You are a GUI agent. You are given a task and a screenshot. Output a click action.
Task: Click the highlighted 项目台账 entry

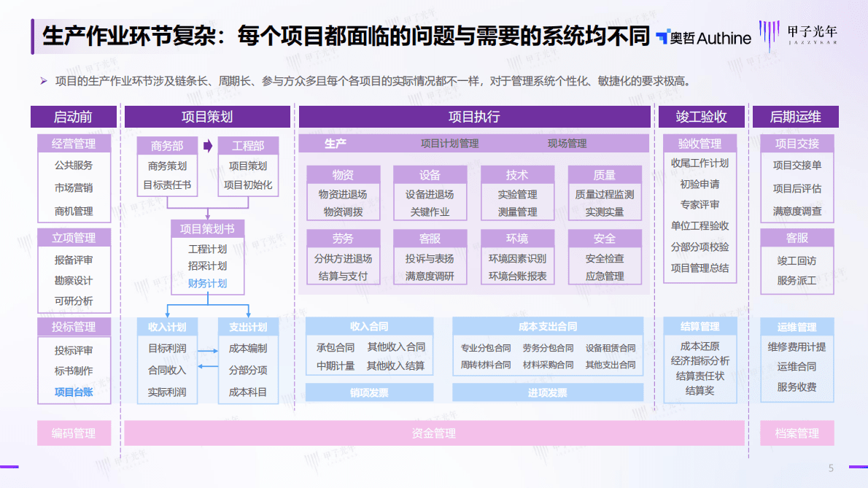(x=74, y=394)
